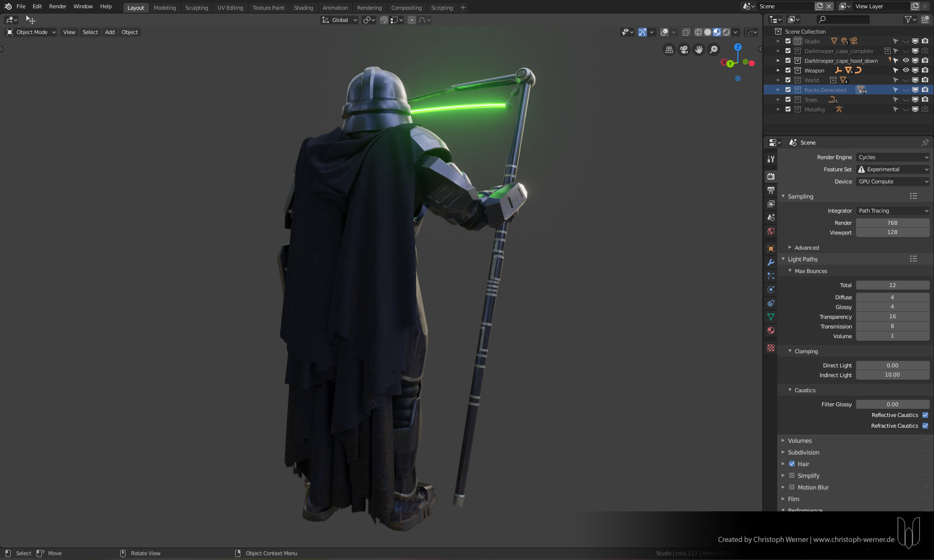934x560 pixels.
Task: Open the Device dropdown
Action: click(x=893, y=181)
